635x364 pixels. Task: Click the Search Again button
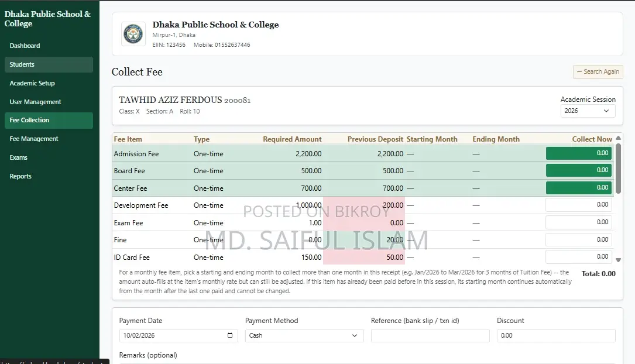[598, 71]
